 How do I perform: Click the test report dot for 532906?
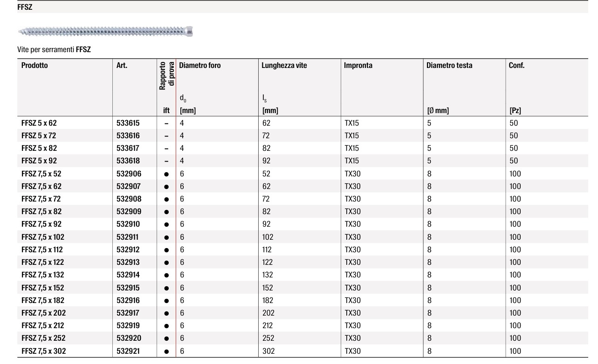(166, 174)
